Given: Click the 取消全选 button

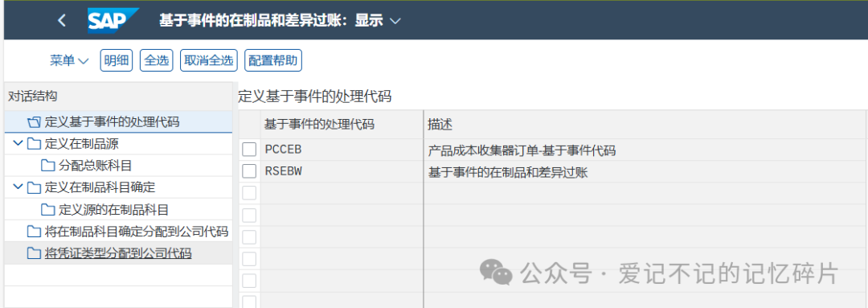Looking at the screenshot, I should point(209,60).
